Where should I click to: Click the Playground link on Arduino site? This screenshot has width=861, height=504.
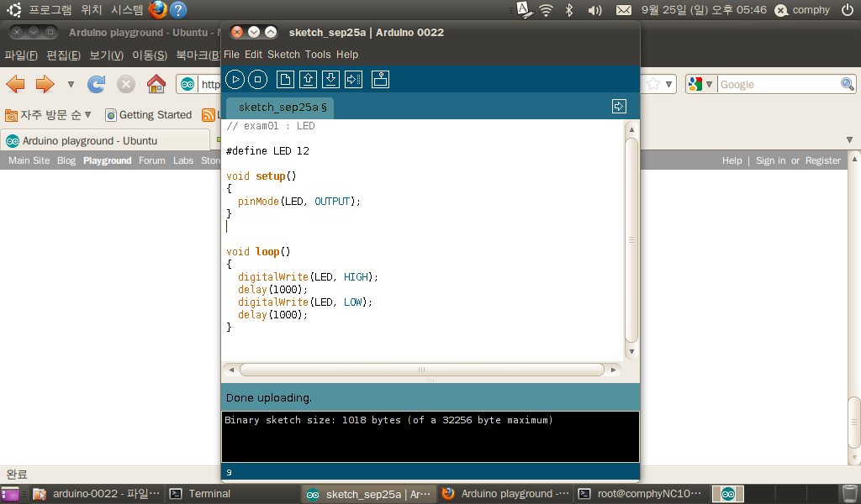pyautogui.click(x=107, y=160)
